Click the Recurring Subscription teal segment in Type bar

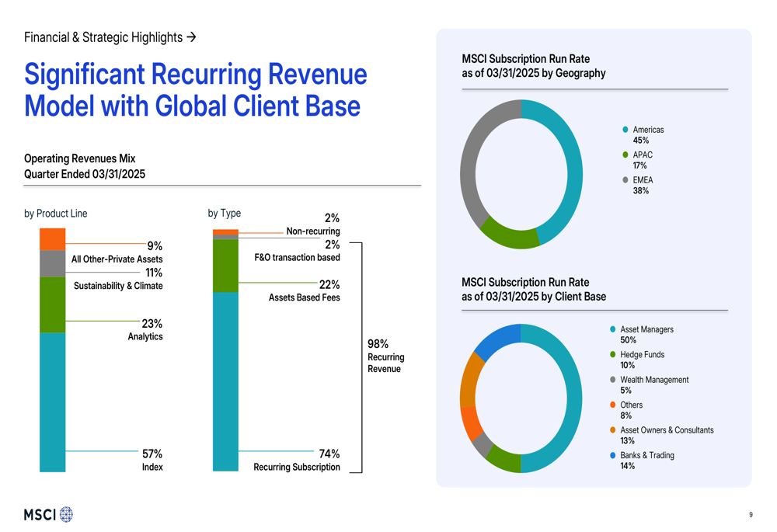225,381
